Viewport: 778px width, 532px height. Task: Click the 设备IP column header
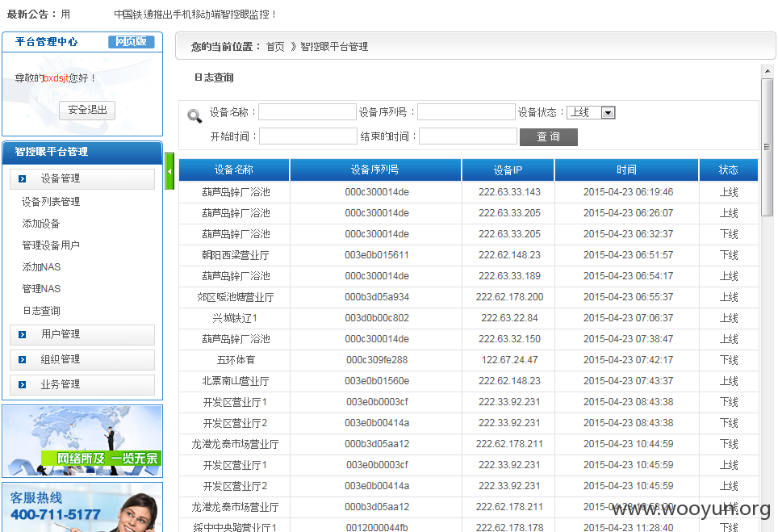tap(508, 170)
